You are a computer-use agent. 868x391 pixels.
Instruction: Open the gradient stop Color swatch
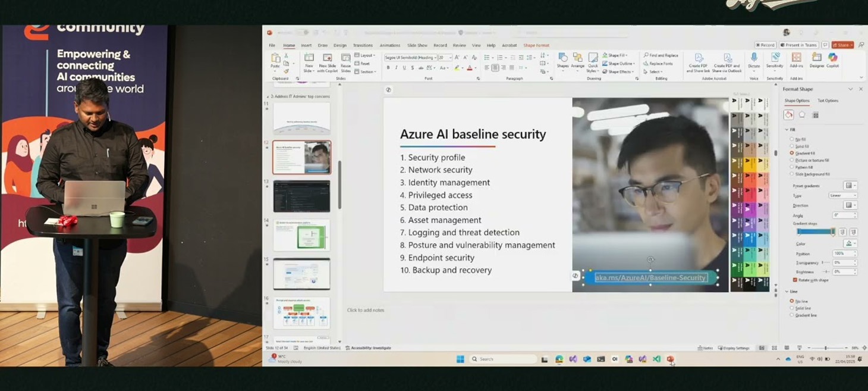[x=850, y=242]
